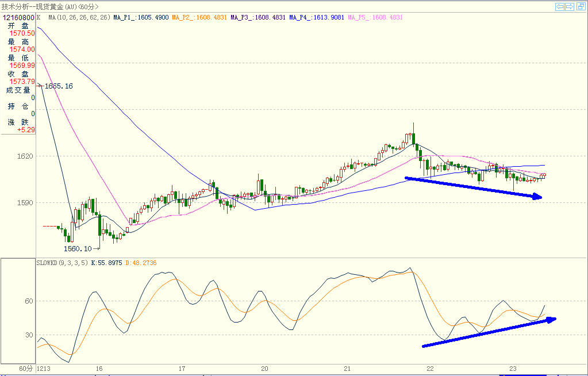Click the 最高 value 1574.00
The width and height of the screenshot is (588, 376).
(22, 49)
